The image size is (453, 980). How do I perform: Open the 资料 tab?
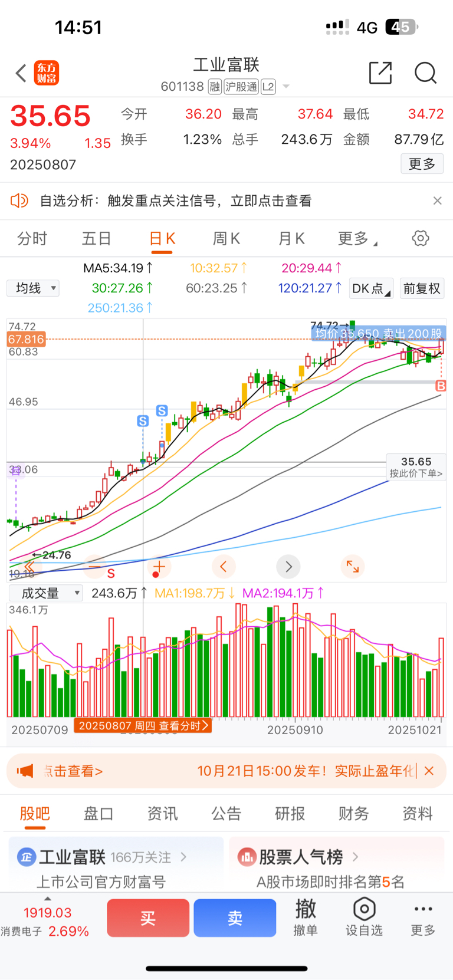click(418, 814)
